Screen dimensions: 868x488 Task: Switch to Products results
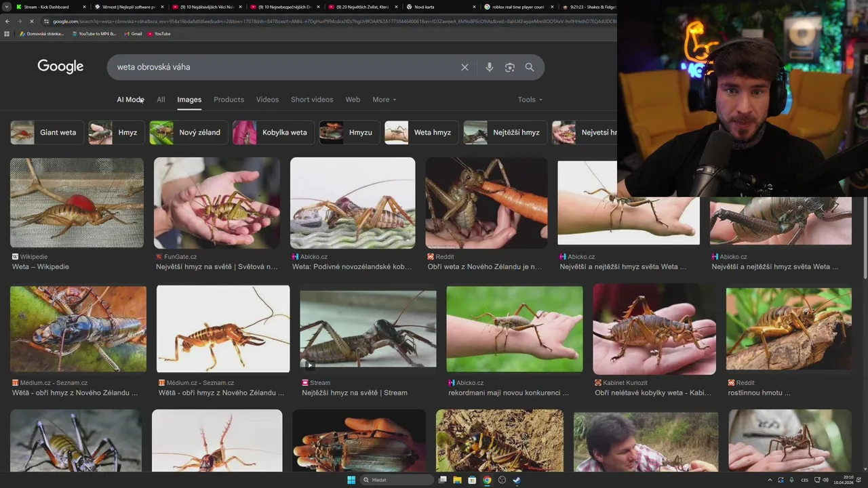tap(229, 100)
